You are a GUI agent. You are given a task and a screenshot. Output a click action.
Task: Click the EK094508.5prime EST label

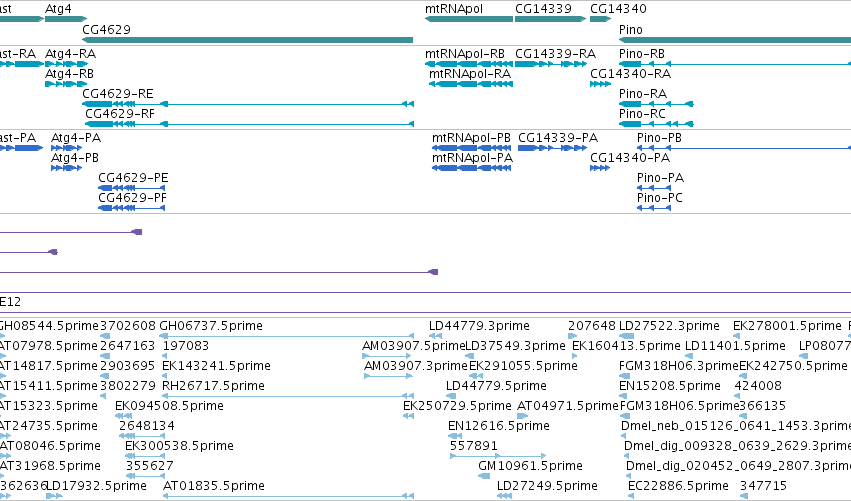click(x=169, y=407)
